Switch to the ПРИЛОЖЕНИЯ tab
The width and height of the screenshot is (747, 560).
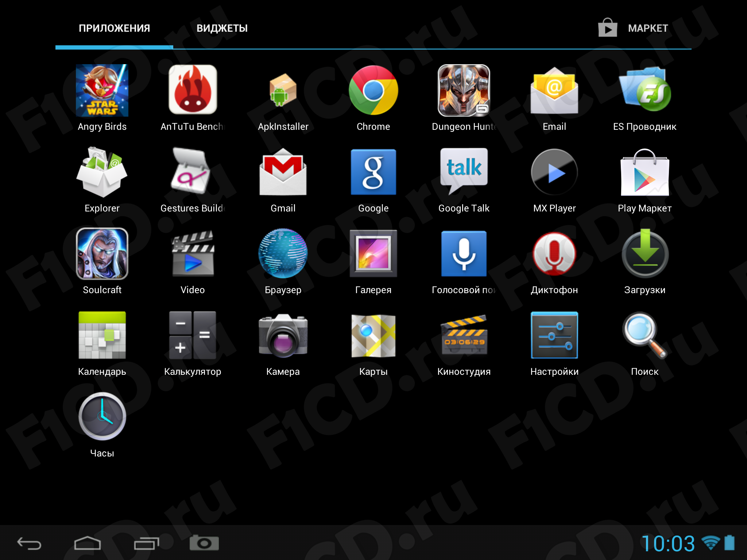pyautogui.click(x=114, y=28)
